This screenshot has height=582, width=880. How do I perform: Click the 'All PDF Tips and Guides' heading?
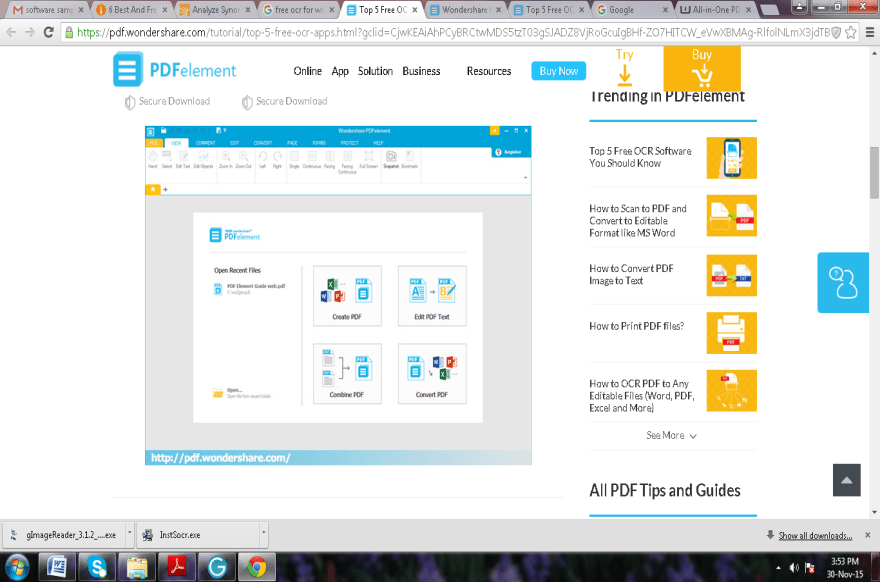click(x=665, y=491)
